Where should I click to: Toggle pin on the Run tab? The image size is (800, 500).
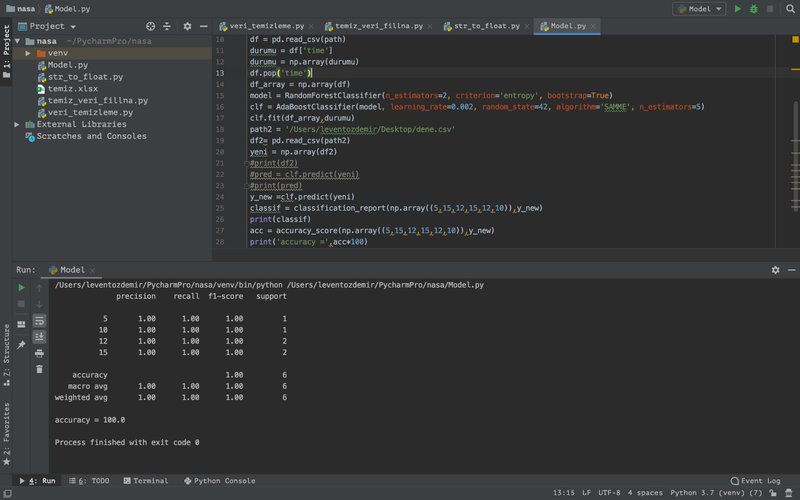pos(21,344)
